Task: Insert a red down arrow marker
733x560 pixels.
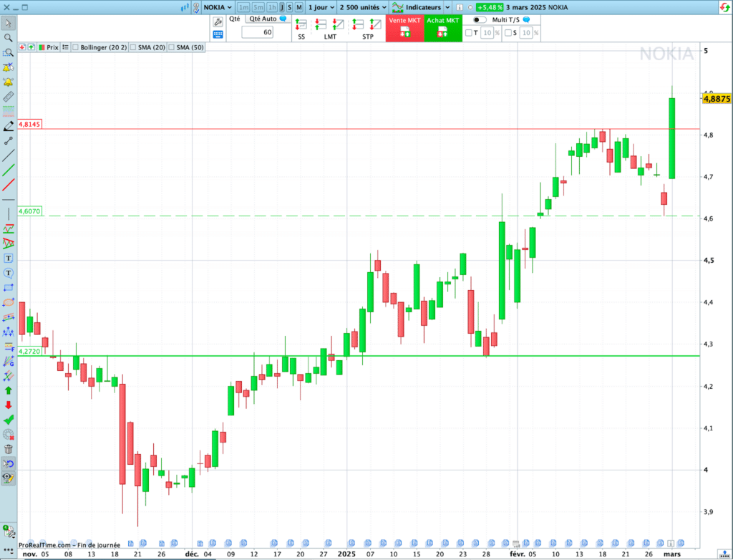Action: (x=9, y=405)
